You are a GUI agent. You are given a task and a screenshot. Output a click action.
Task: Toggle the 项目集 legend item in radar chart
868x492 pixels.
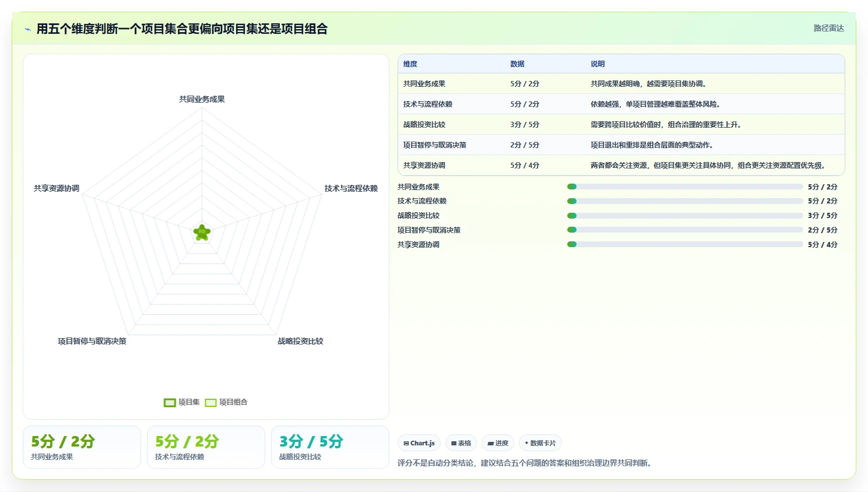(182, 402)
